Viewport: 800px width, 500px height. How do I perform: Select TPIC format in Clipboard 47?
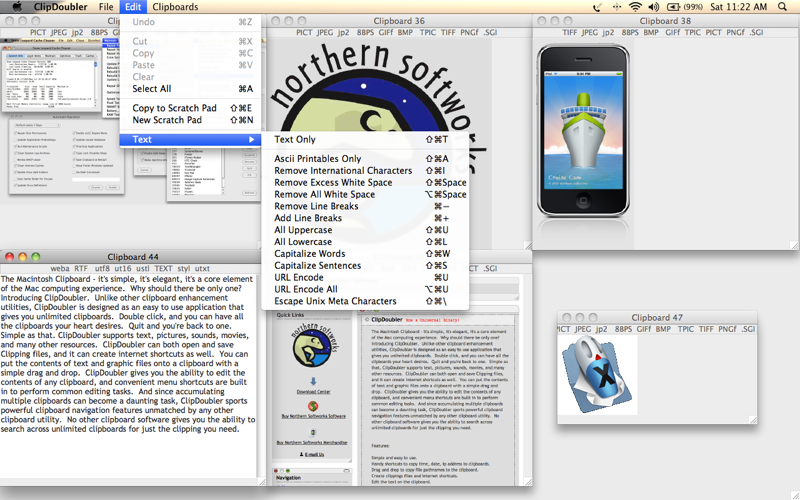point(685,329)
